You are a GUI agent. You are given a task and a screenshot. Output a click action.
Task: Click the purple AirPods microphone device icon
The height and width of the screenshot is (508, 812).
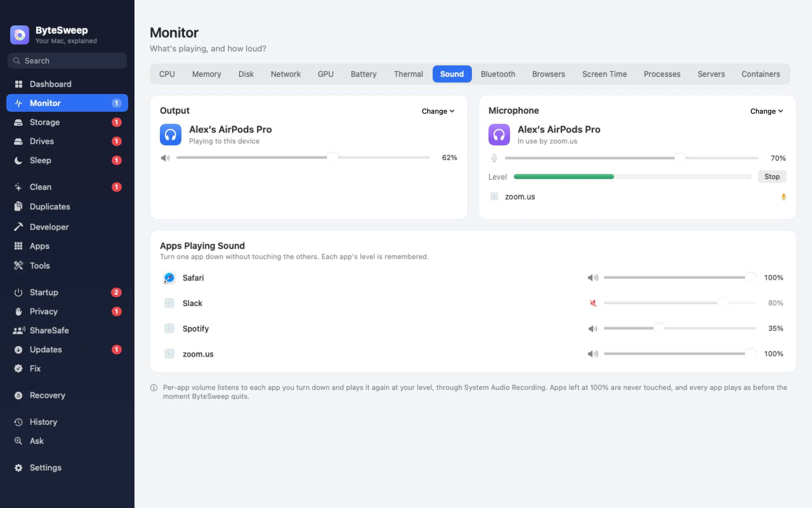499,135
